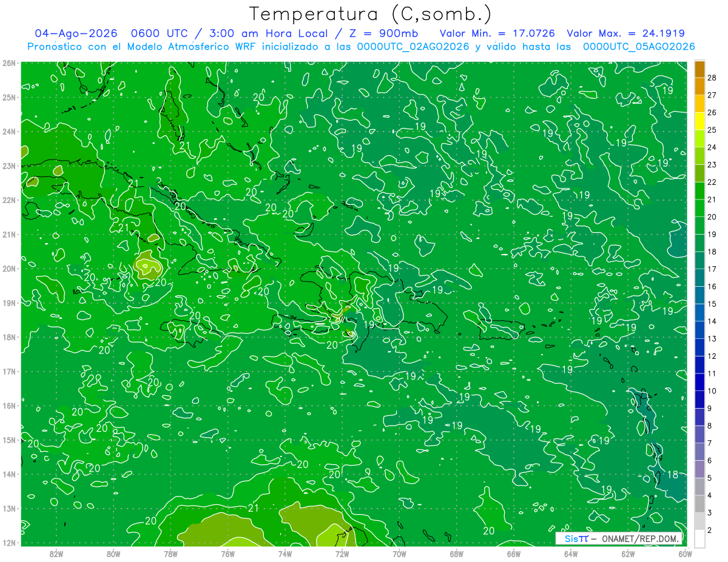728x562 pixels.
Task: Click yellow legend swatch between 25 and 26
Action: point(699,121)
